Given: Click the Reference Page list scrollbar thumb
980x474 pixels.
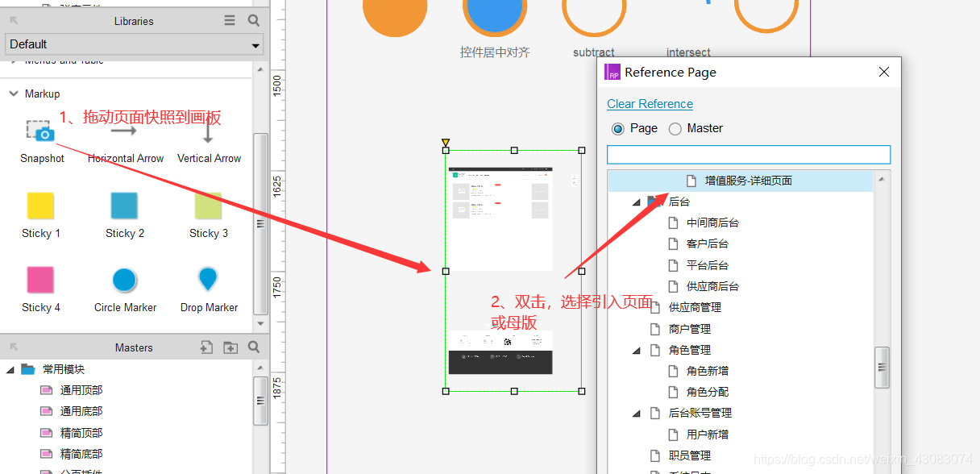Looking at the screenshot, I should (882, 368).
